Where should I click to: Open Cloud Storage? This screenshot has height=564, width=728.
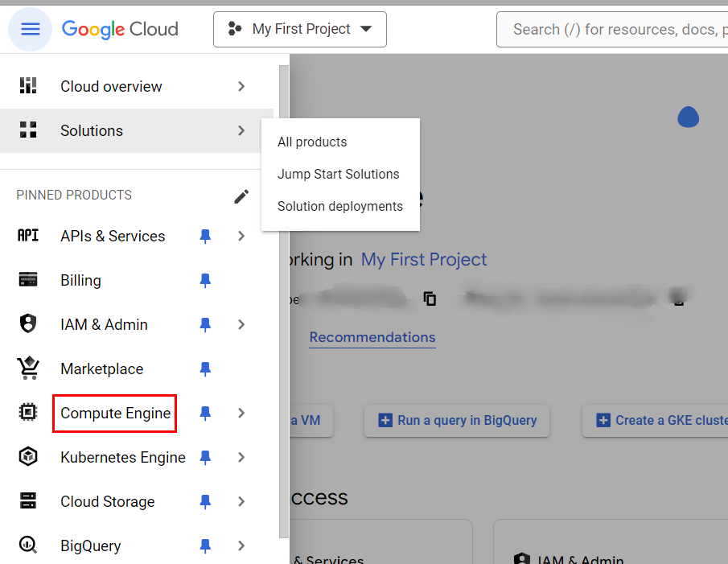[x=108, y=501]
